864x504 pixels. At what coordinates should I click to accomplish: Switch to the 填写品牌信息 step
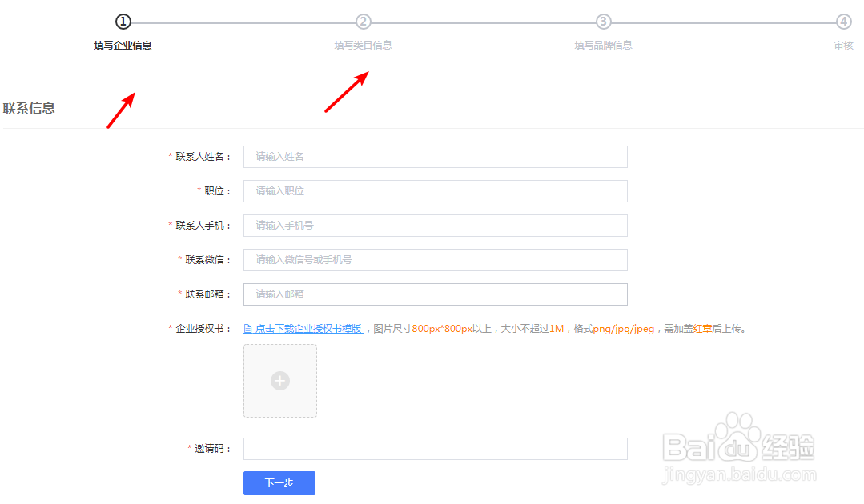603,45
